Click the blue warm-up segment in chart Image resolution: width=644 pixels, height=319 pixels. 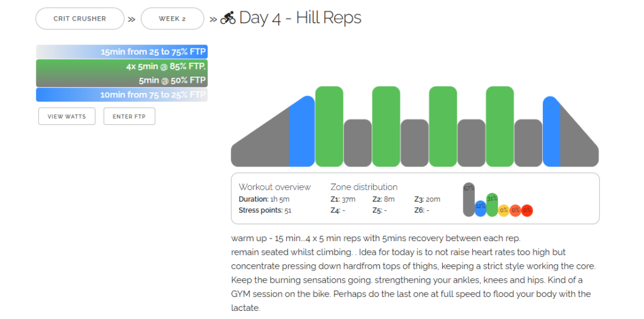tap(302, 132)
